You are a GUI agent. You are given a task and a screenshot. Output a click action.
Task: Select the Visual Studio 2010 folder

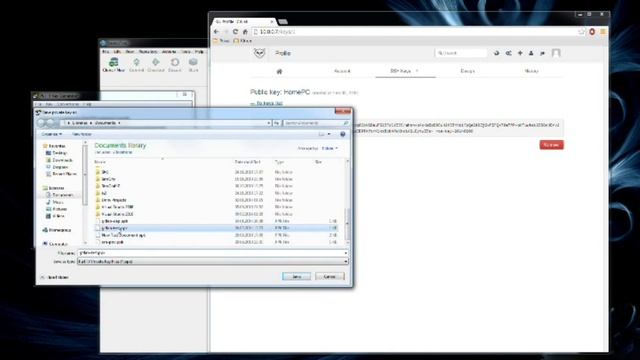tap(118, 214)
